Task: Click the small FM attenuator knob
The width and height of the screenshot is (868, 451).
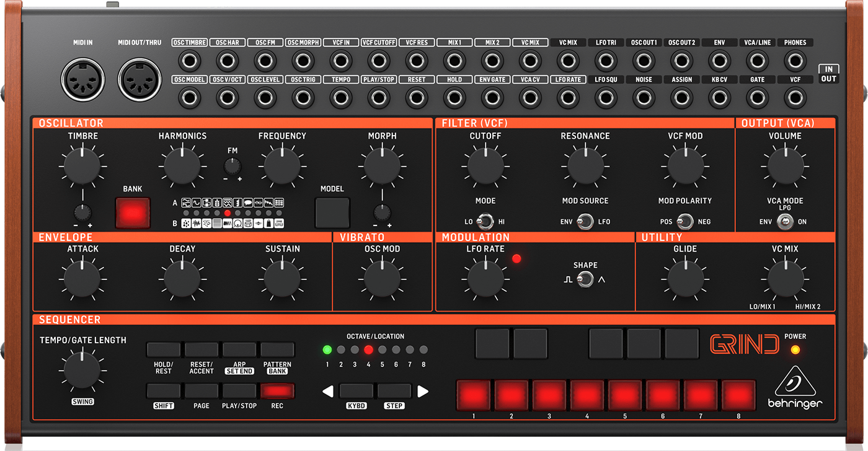Action: [x=232, y=165]
